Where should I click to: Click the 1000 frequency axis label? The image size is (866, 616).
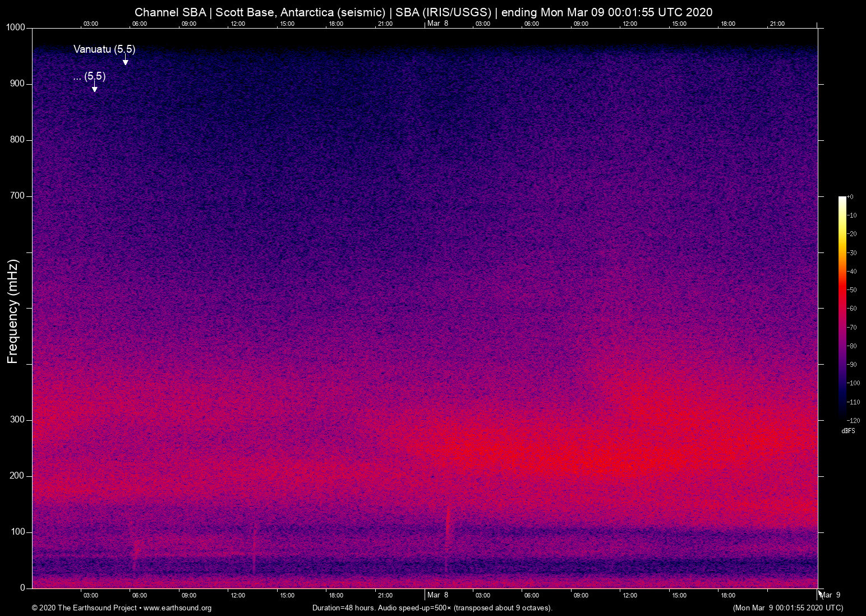coord(15,27)
